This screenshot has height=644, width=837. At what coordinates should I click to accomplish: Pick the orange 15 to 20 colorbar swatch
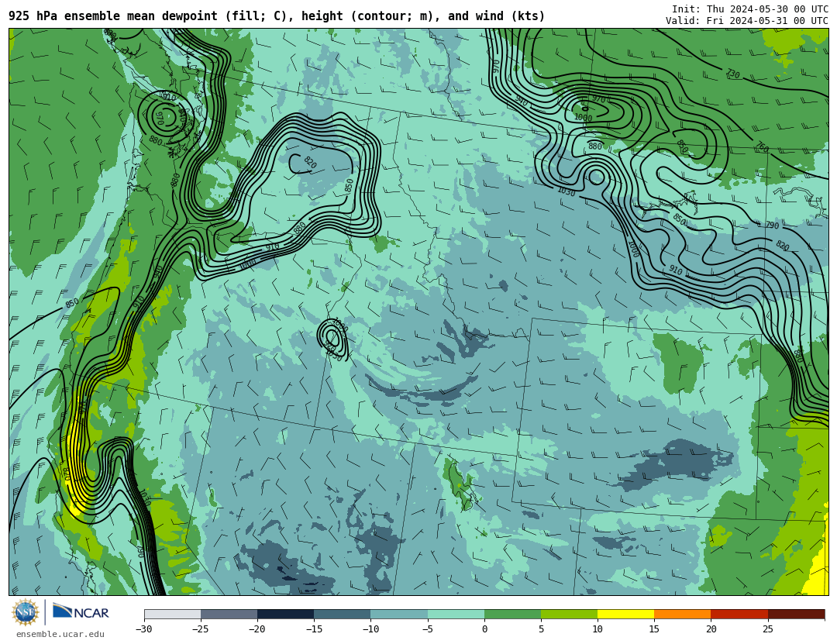click(x=683, y=614)
